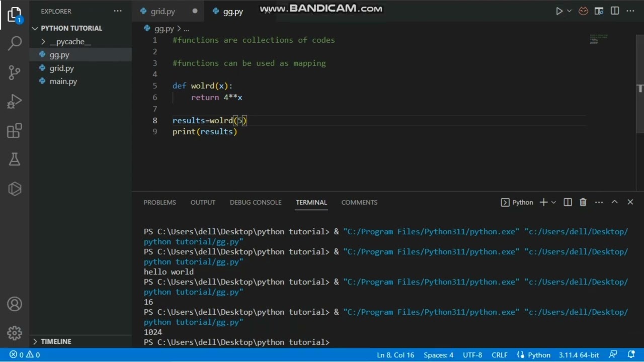Open the Manage gear menu
The width and height of the screenshot is (644, 362).
tap(15, 333)
